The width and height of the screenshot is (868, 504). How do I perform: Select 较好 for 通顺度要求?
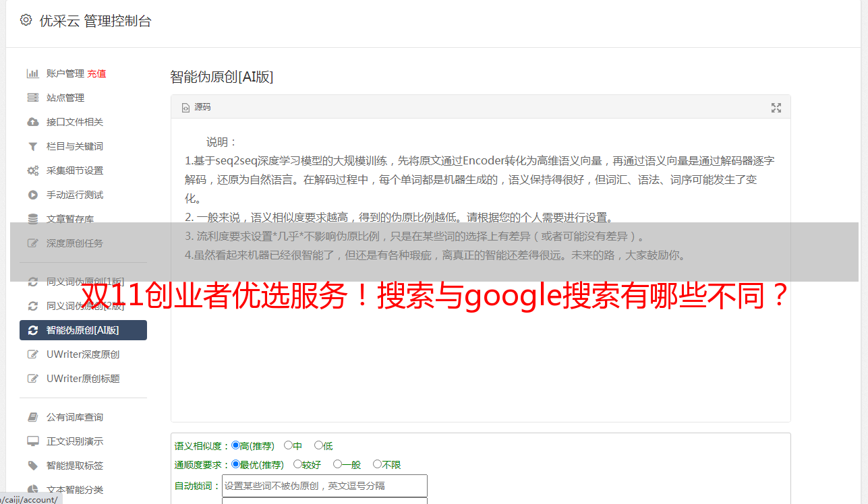pyautogui.click(x=297, y=464)
